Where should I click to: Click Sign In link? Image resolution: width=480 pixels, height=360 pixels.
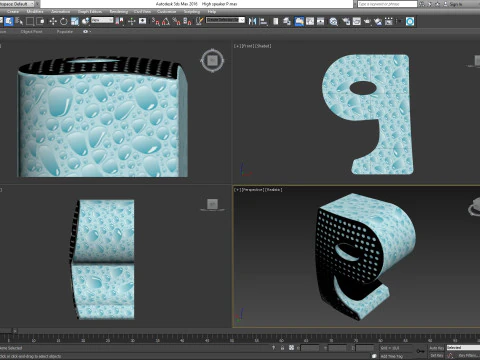pos(455,4)
